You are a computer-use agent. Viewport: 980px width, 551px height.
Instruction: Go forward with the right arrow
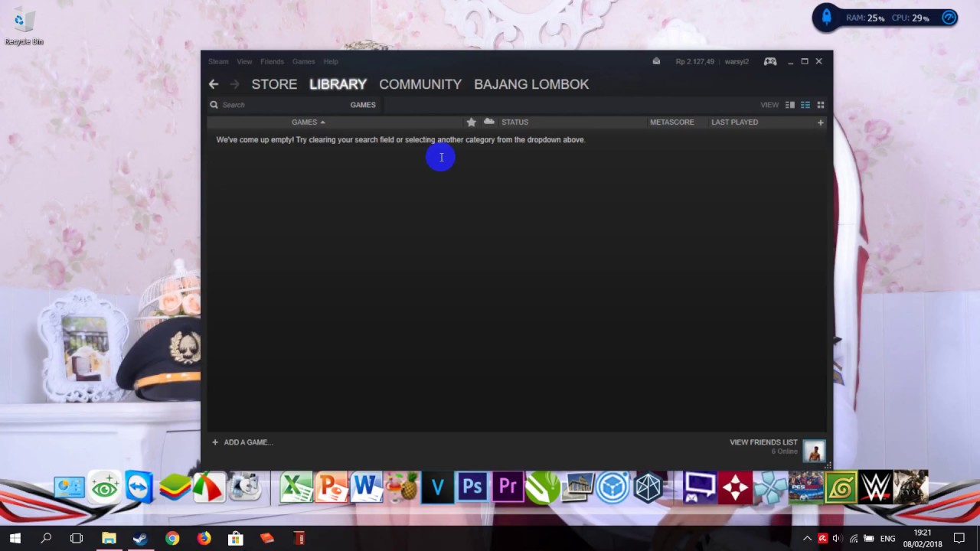pos(235,84)
